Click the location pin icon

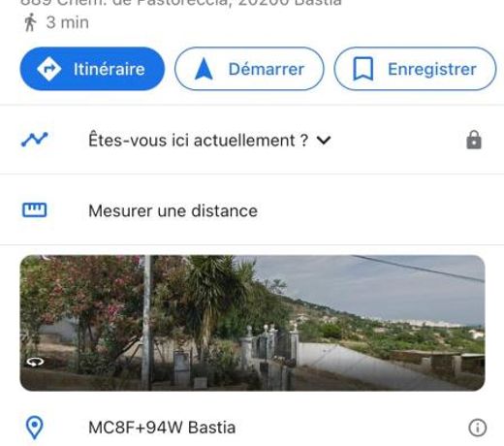click(x=34, y=428)
